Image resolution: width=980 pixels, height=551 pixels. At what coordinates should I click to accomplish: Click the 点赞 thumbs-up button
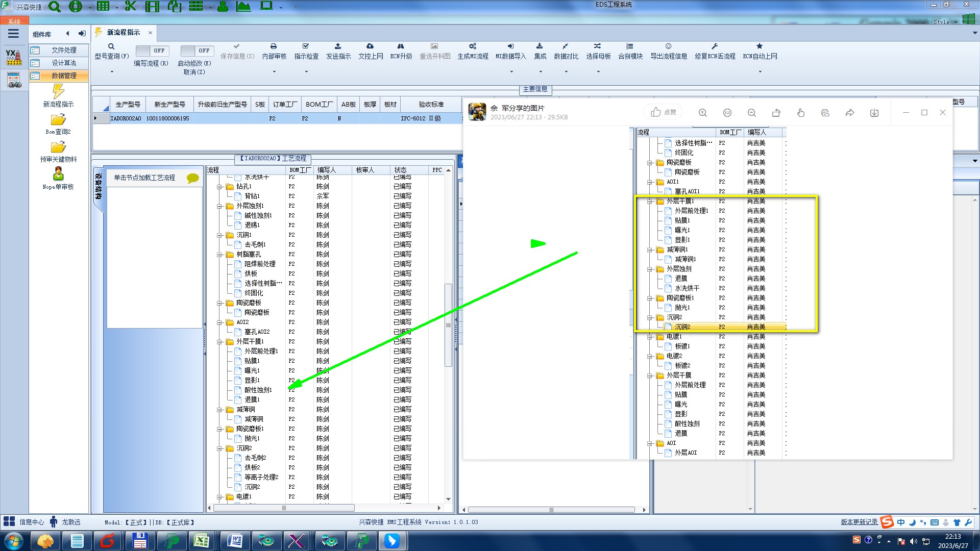(664, 112)
